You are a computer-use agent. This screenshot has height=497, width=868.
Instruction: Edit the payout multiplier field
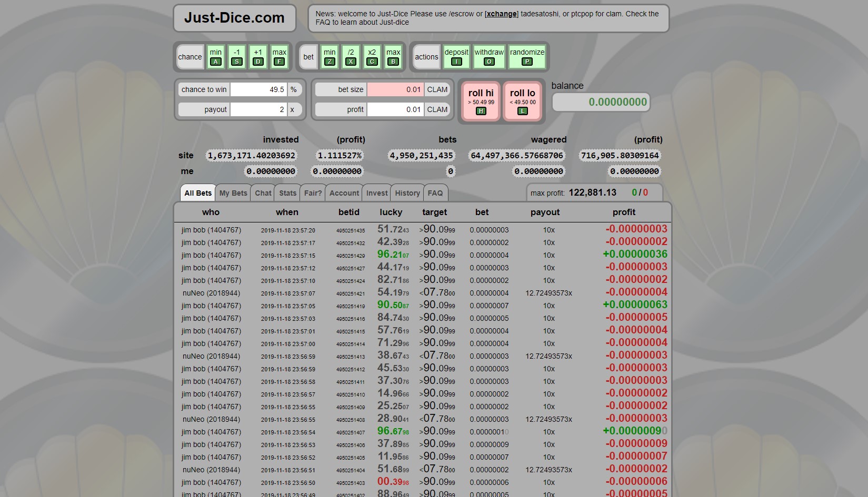[x=258, y=109]
